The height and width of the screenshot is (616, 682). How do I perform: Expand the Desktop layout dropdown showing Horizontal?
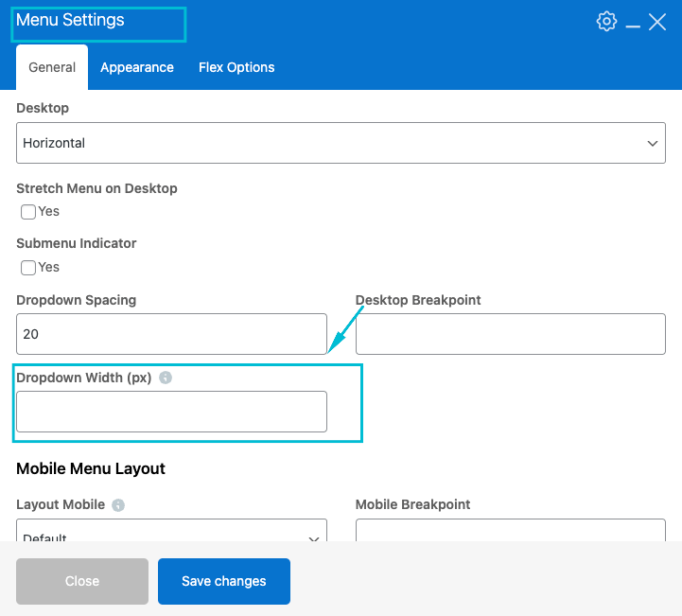341,143
